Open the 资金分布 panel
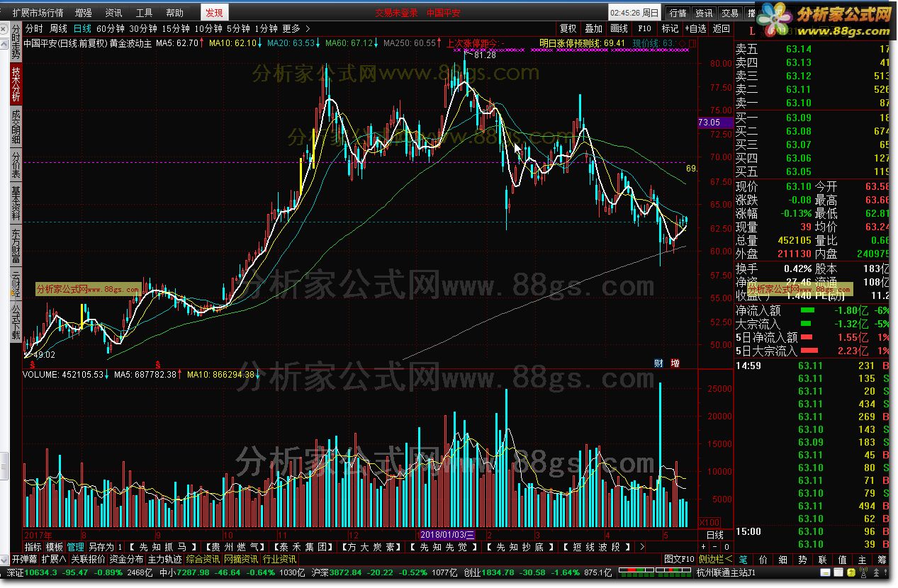898x588 pixels. [126, 560]
